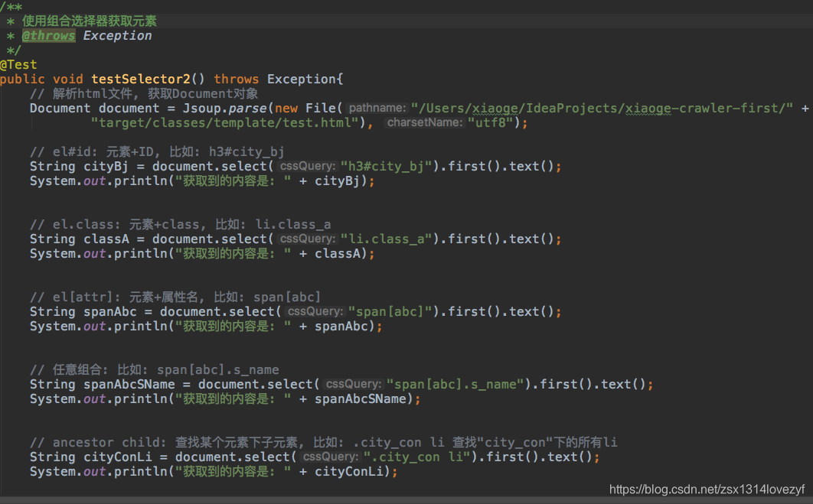Click the 'void' return type keyword
813x504 pixels.
tap(68, 80)
